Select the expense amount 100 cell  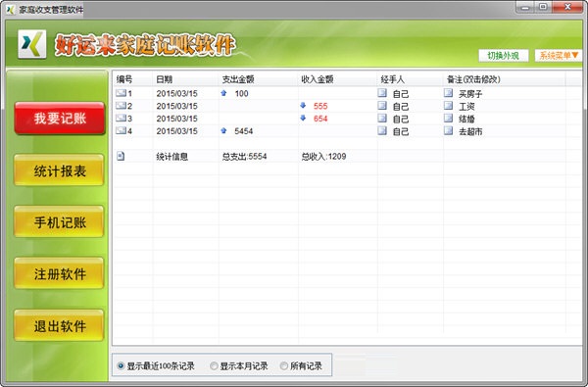point(241,93)
